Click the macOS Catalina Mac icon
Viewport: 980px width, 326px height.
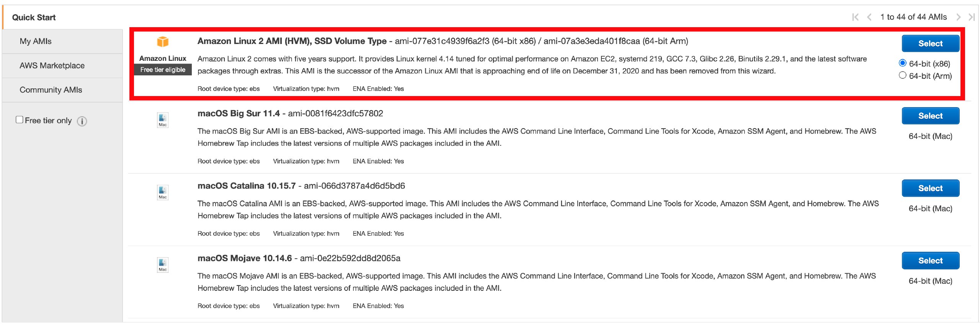163,192
